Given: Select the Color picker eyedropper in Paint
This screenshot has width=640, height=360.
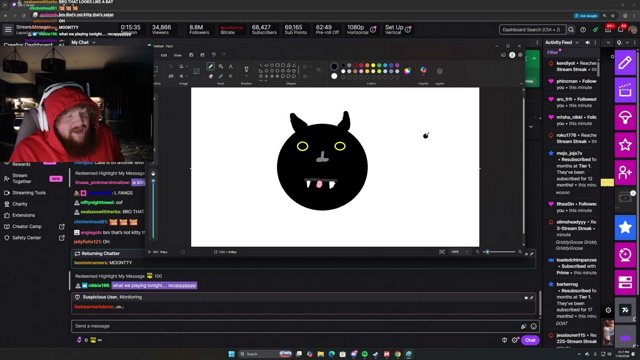Looking at the screenshot, I should (221, 76).
